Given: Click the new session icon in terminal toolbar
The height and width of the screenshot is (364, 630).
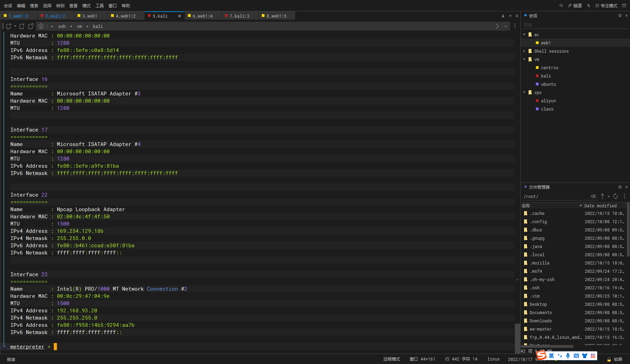Looking at the screenshot, I should 9,26.
